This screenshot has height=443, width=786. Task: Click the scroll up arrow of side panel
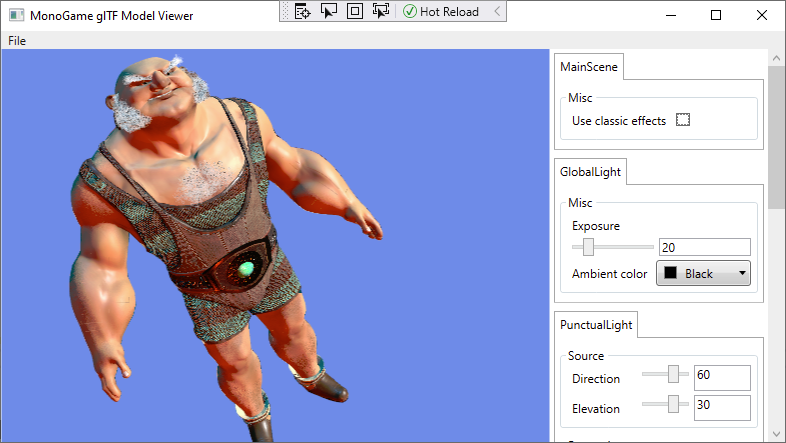(x=776, y=58)
